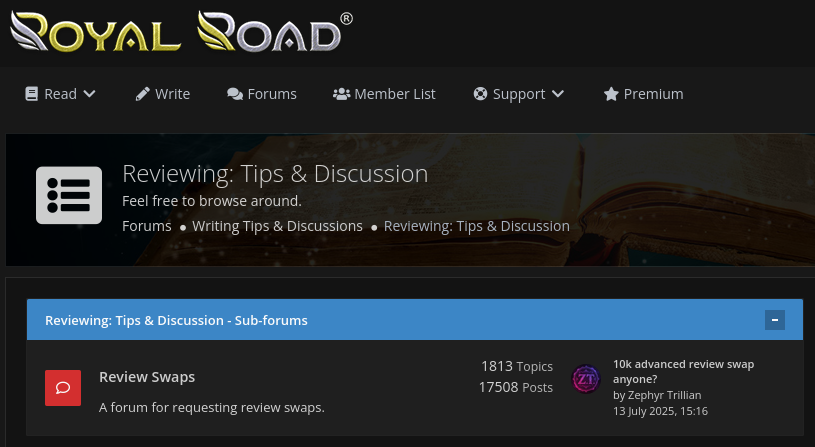The image size is (815, 447).
Task: Click the star icon beside Premium
Action: tap(611, 94)
